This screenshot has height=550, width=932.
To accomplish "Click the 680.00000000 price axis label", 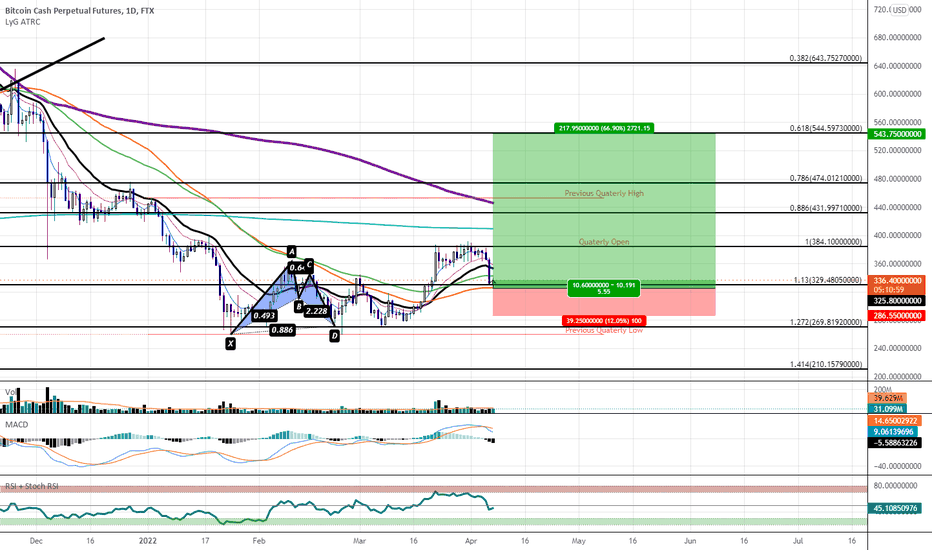I will pyautogui.click(x=898, y=37).
